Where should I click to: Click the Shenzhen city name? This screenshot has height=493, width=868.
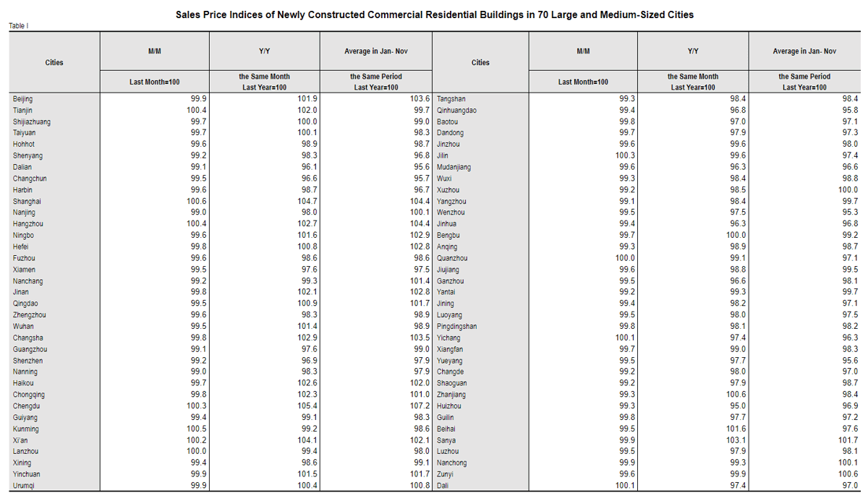pos(27,361)
